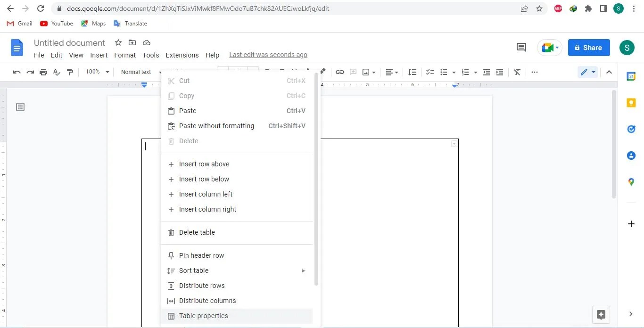Open the Bulleted list dropdown arrow

(454, 72)
